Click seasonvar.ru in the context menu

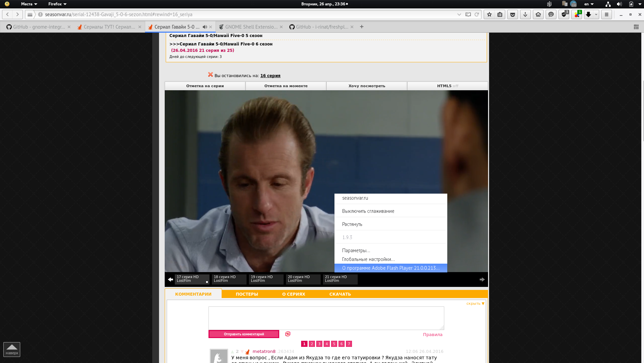pos(391,198)
